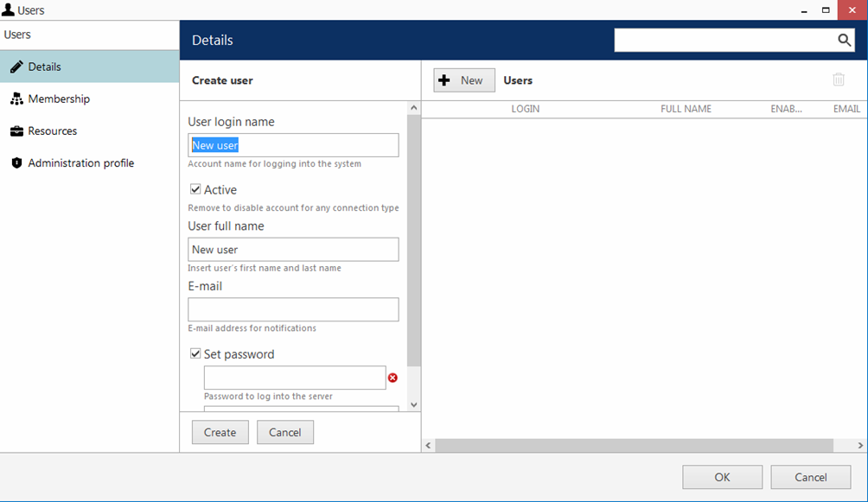Click the Membership hierarchy icon
The height and width of the screenshot is (502, 868).
(x=16, y=99)
